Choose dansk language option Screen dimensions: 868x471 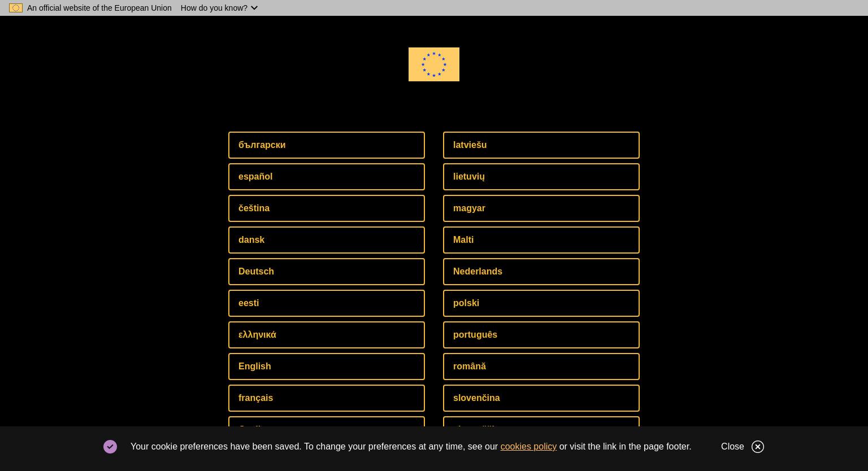click(x=327, y=240)
